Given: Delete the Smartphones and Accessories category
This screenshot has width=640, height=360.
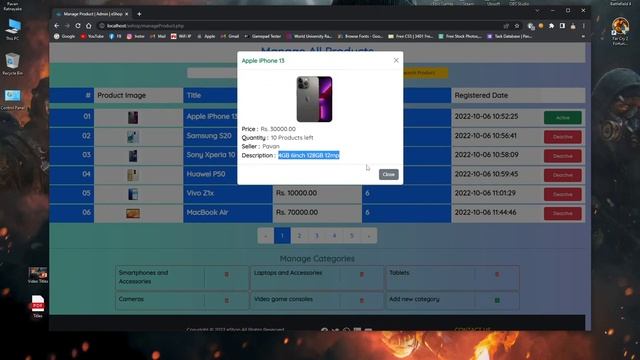Looking at the screenshot, I should point(227,274).
